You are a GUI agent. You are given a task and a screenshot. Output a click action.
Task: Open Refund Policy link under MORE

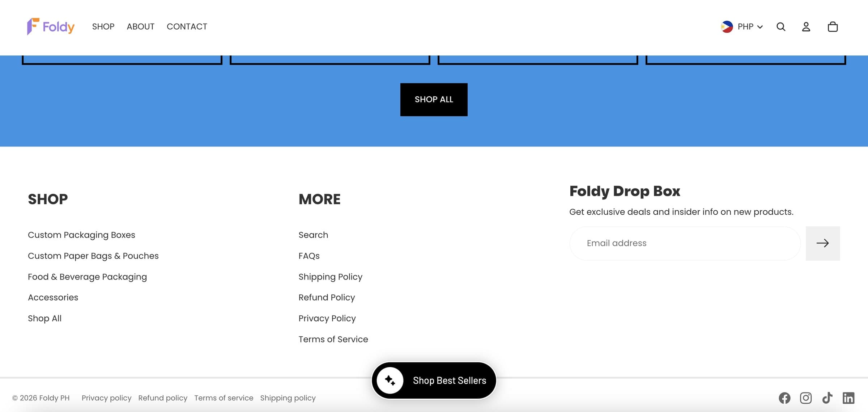point(327,298)
